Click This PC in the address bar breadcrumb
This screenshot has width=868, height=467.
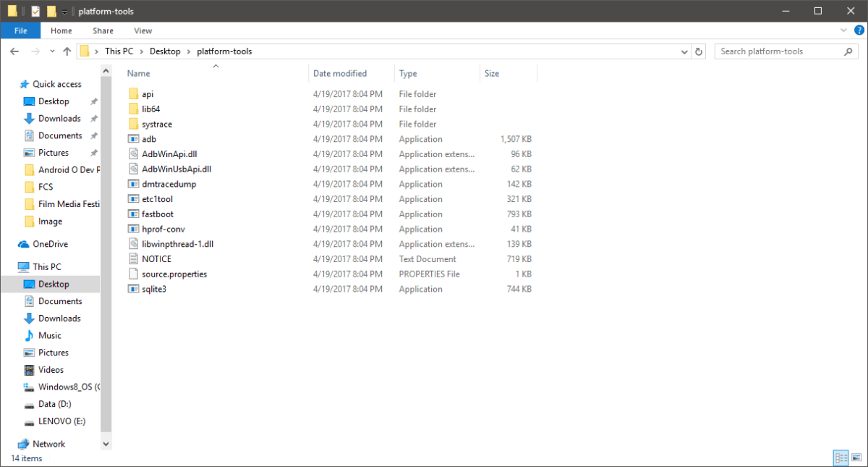121,51
